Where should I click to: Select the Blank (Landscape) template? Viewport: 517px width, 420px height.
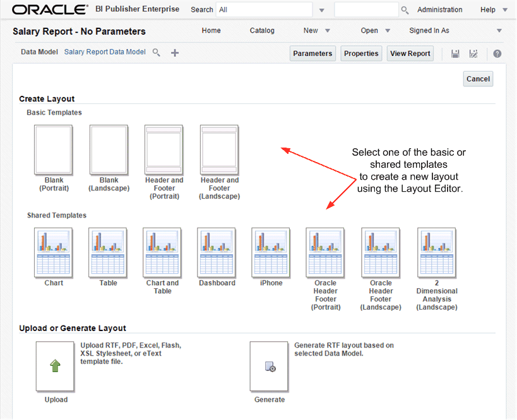[109, 150]
